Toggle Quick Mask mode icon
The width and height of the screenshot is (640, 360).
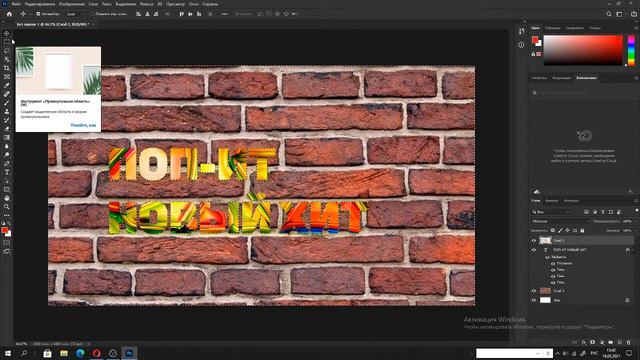click(x=7, y=242)
